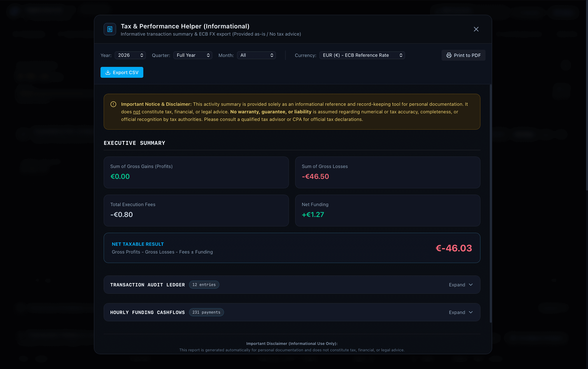Click the Net Funding value +€1.27
This screenshot has height=369, width=588.
point(313,214)
